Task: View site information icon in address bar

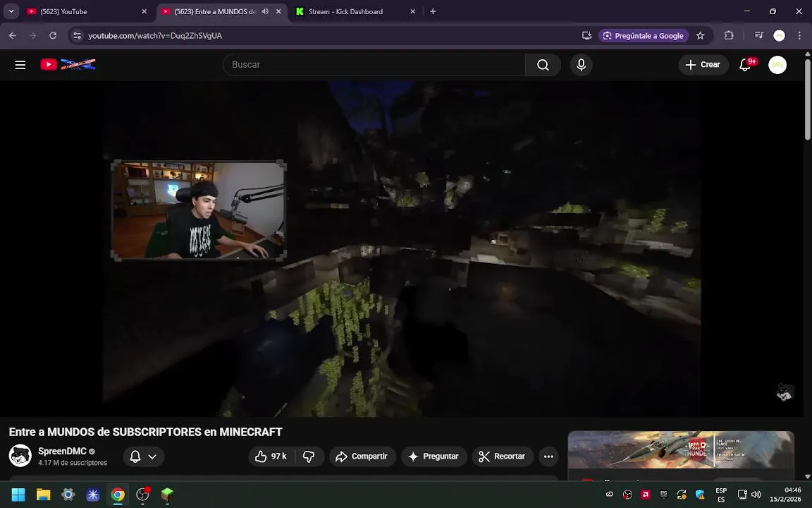Action: click(x=77, y=36)
